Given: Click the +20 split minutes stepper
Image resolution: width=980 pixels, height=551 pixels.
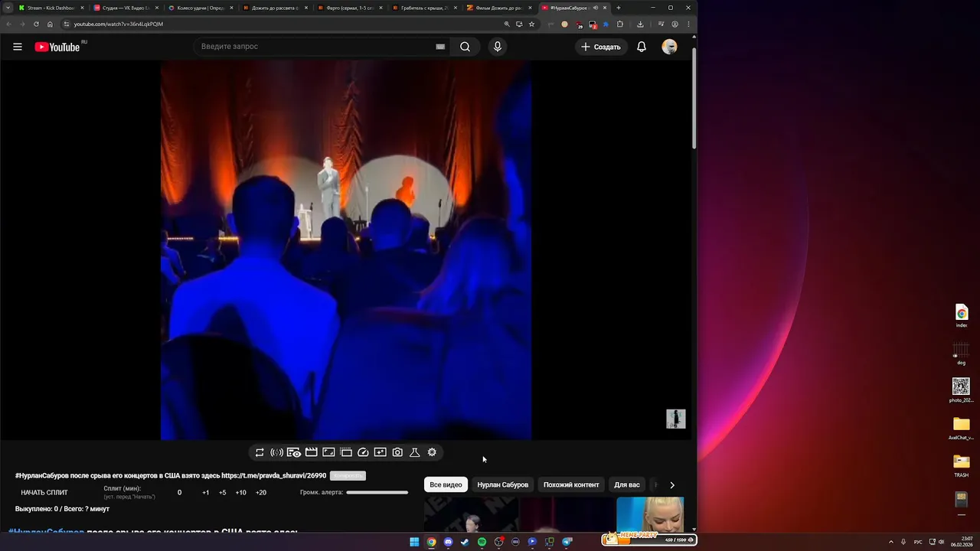Looking at the screenshot, I should coord(260,493).
